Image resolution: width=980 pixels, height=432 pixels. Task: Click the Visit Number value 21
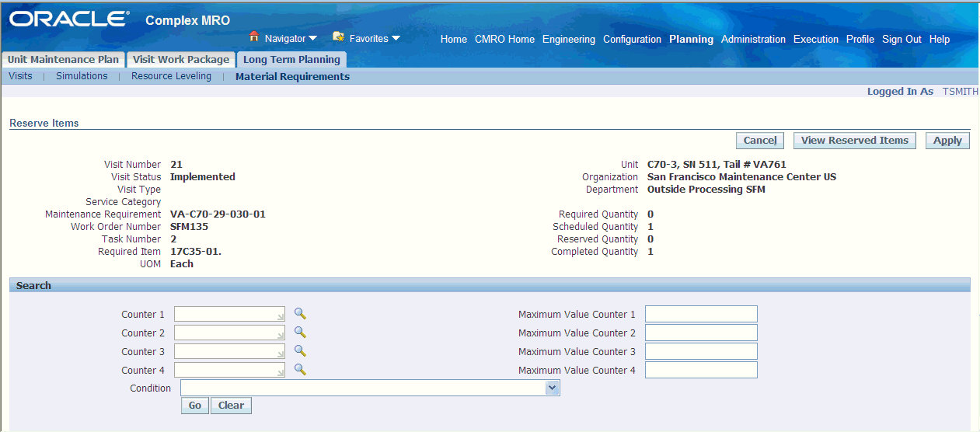pyautogui.click(x=176, y=165)
